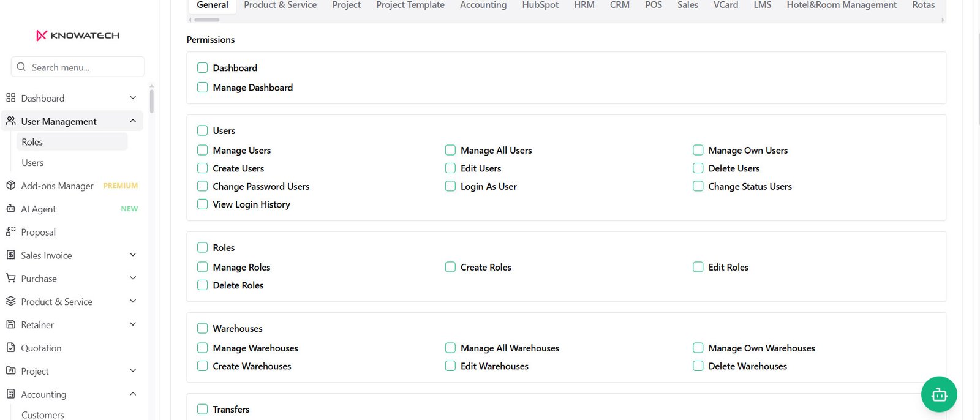Open the Users submenu link
Image resolution: width=980 pixels, height=420 pixels.
point(72,163)
